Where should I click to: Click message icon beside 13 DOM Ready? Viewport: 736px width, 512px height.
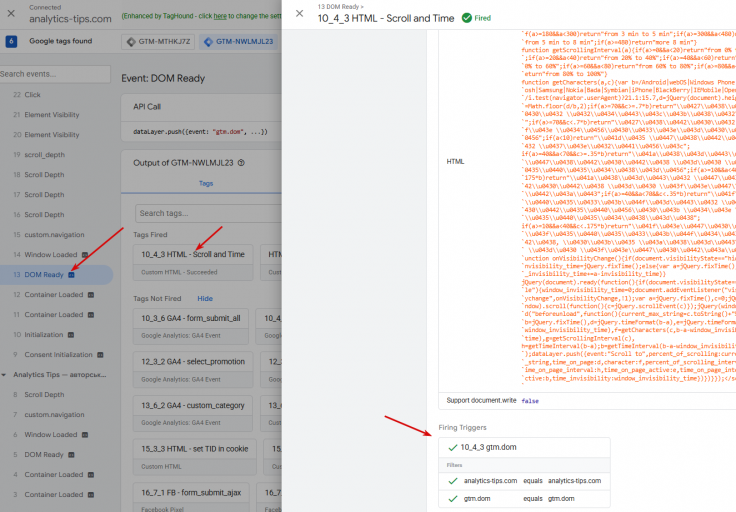pyautogui.click(x=71, y=275)
